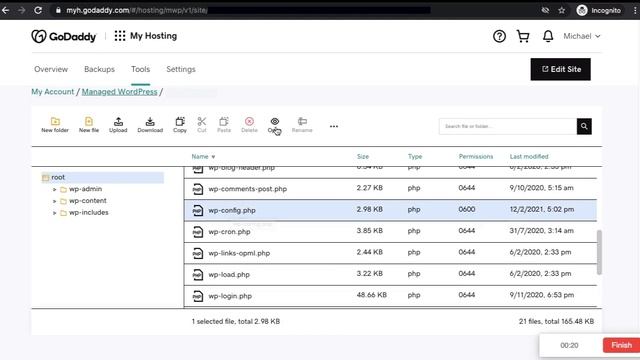This screenshot has height=360, width=640.
Task: Expand the wp-includes folder
Action: click(54, 213)
